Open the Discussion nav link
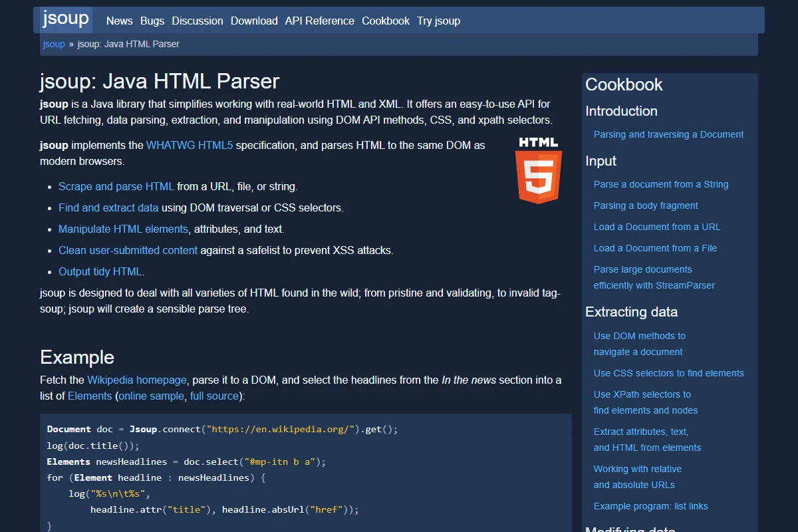This screenshot has width=798, height=532. [x=198, y=21]
